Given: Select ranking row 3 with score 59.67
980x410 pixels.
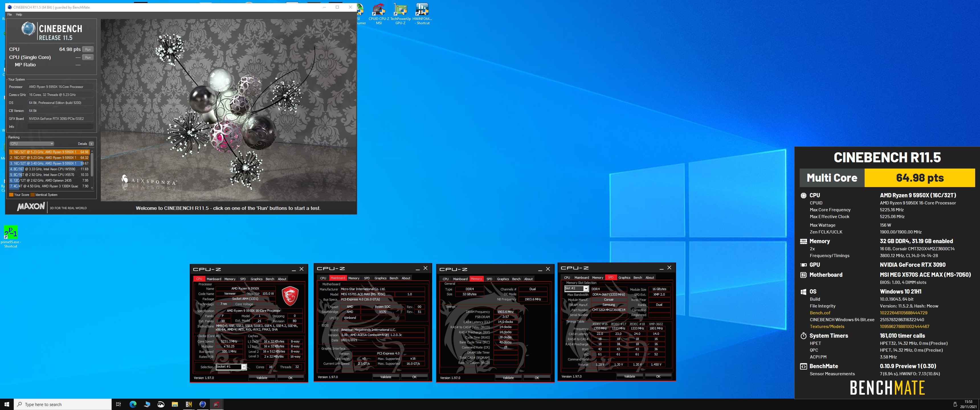Looking at the screenshot, I should pos(49,163).
